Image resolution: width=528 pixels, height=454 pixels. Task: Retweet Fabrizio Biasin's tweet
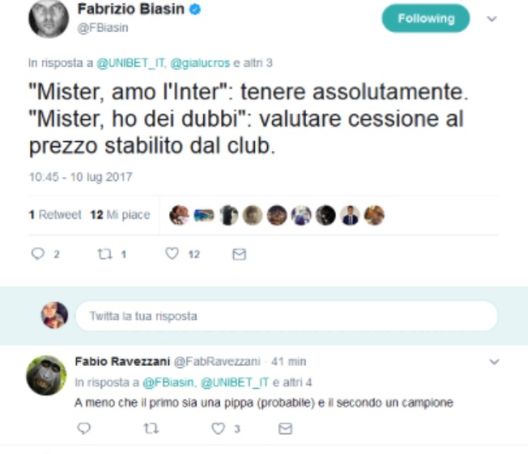[105, 254]
